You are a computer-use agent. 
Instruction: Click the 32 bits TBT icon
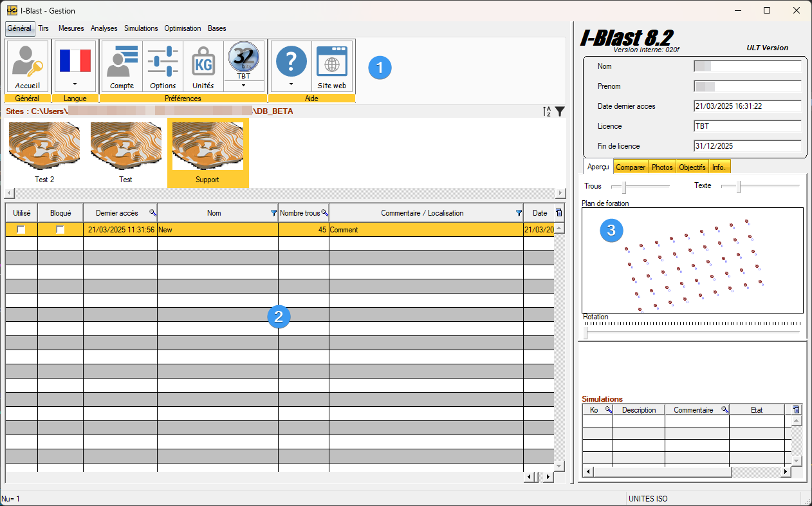click(244, 61)
